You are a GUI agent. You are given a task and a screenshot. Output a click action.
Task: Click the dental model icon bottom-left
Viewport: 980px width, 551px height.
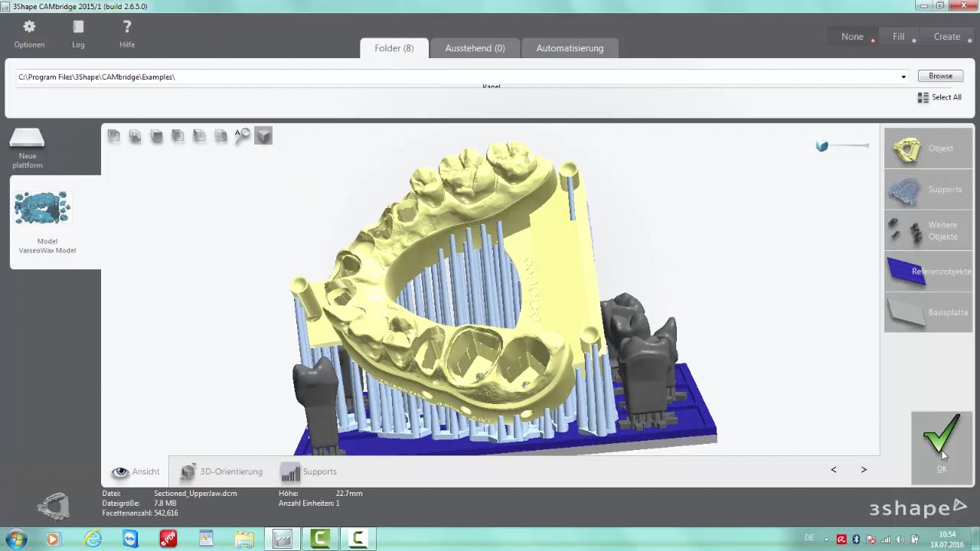coord(54,505)
